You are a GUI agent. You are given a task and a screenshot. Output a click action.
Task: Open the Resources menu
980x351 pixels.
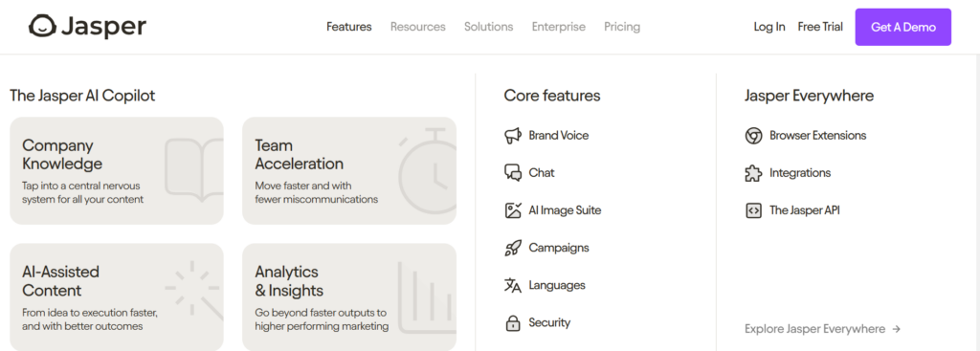[417, 27]
